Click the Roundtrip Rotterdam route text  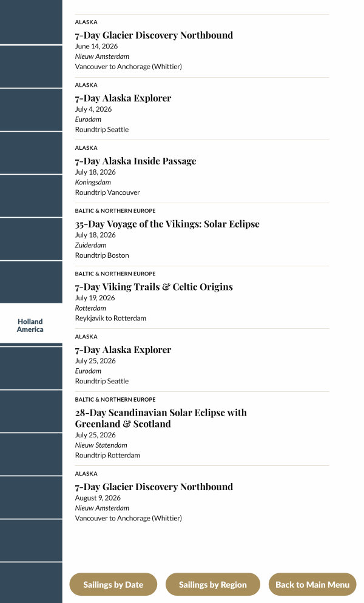[107, 456]
